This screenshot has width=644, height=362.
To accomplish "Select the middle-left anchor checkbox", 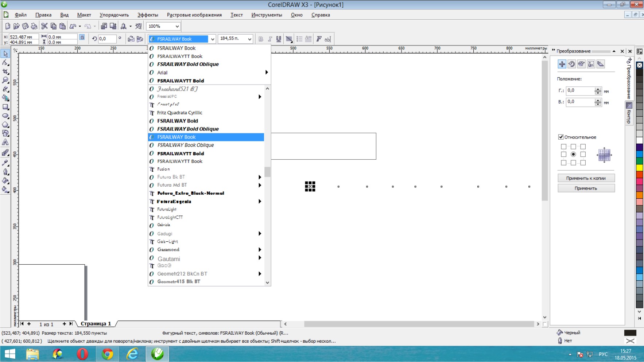I will tap(564, 155).
